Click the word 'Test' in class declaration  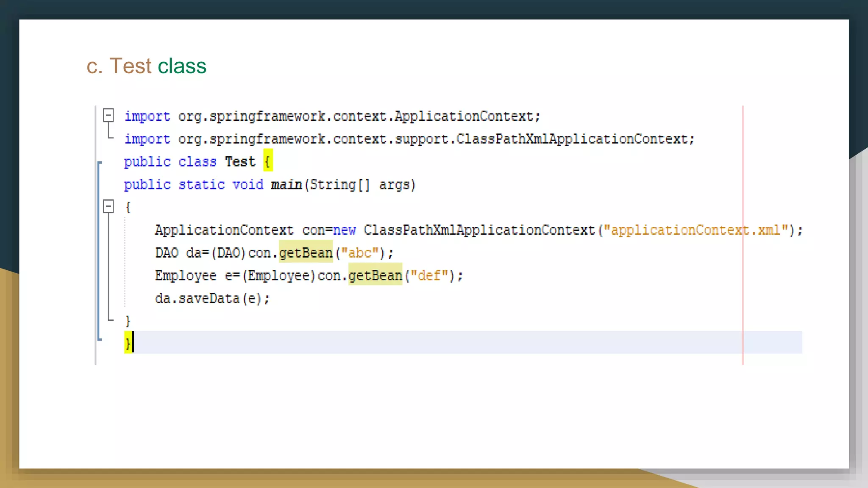(x=240, y=161)
